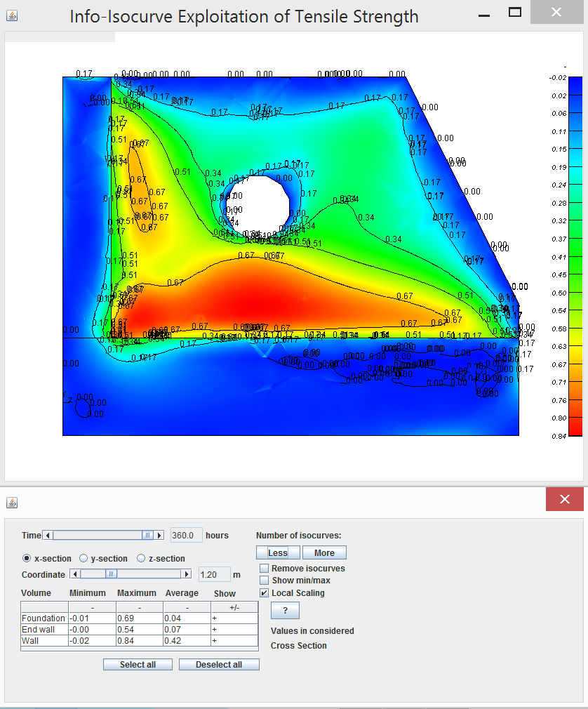Click the 1.20 coordinate field
The height and width of the screenshot is (709, 588).
tap(214, 574)
